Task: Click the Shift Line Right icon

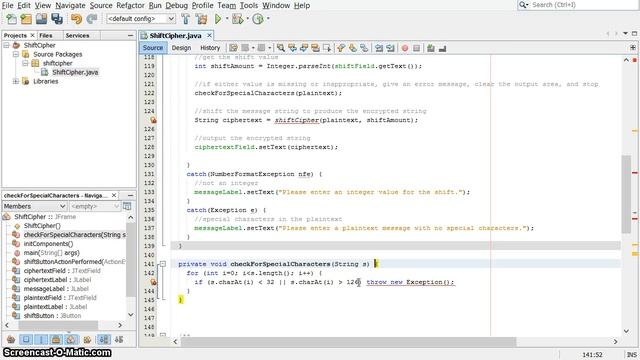Action: pyautogui.click(x=391, y=48)
